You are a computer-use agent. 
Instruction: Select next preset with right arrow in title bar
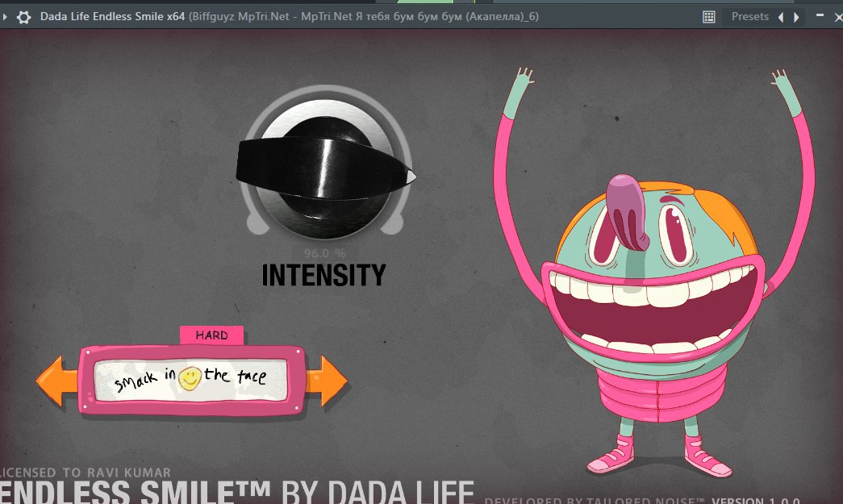click(796, 17)
